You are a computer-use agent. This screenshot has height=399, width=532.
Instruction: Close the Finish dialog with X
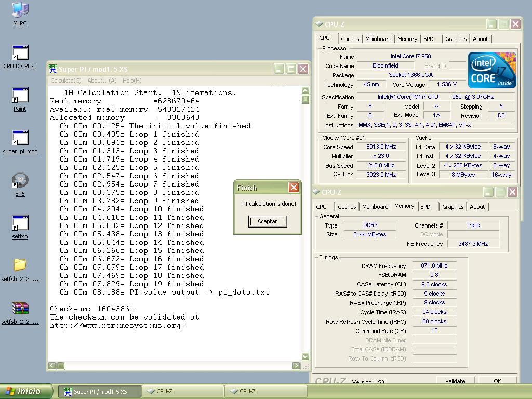[294, 188]
